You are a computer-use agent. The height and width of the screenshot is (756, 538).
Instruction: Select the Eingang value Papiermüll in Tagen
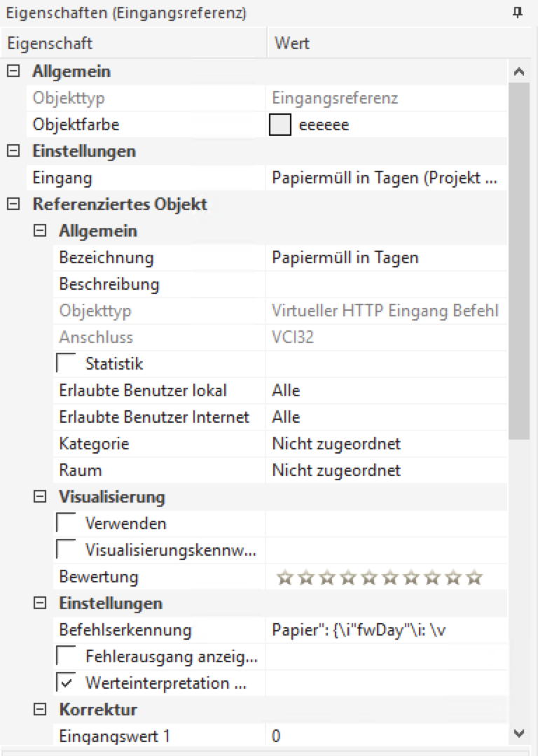385,178
